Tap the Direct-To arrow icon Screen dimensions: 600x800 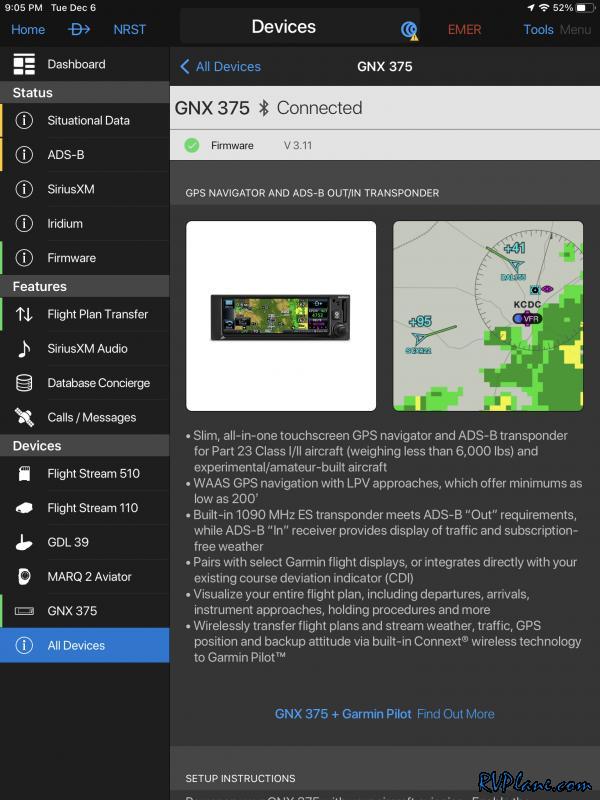[79, 30]
